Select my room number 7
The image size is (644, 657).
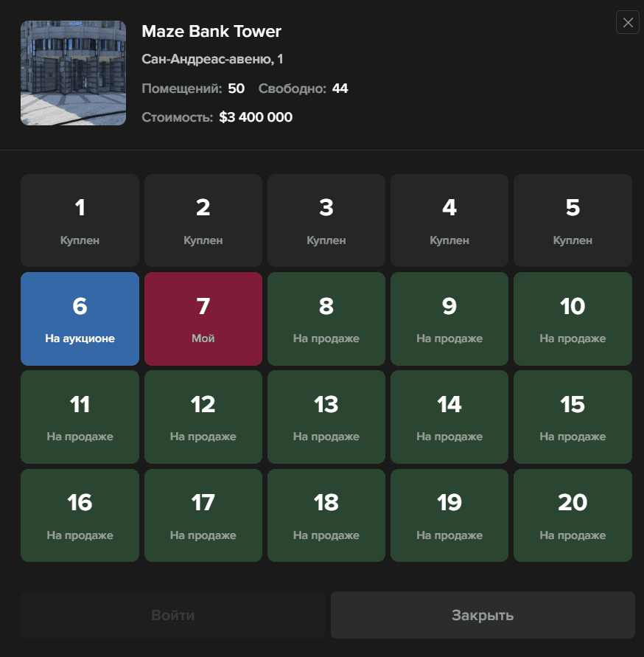[203, 319]
